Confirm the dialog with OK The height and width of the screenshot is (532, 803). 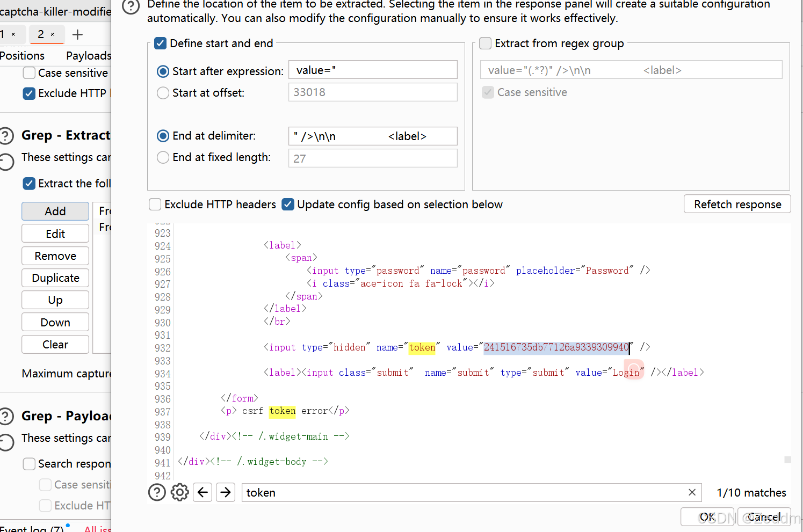click(x=707, y=517)
